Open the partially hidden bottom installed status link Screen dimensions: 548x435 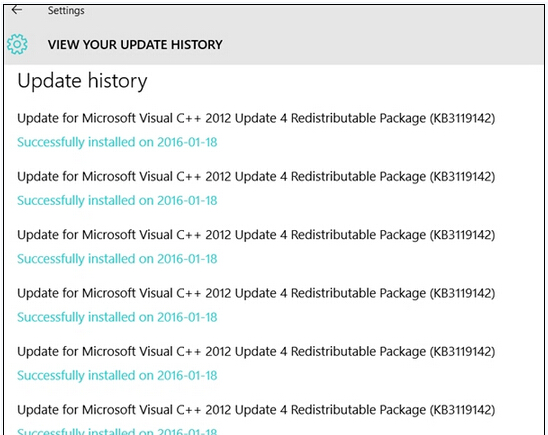click(117, 431)
